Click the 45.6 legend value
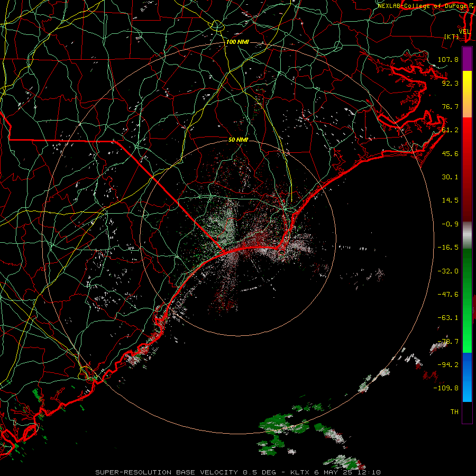The image size is (476, 476). point(450,153)
